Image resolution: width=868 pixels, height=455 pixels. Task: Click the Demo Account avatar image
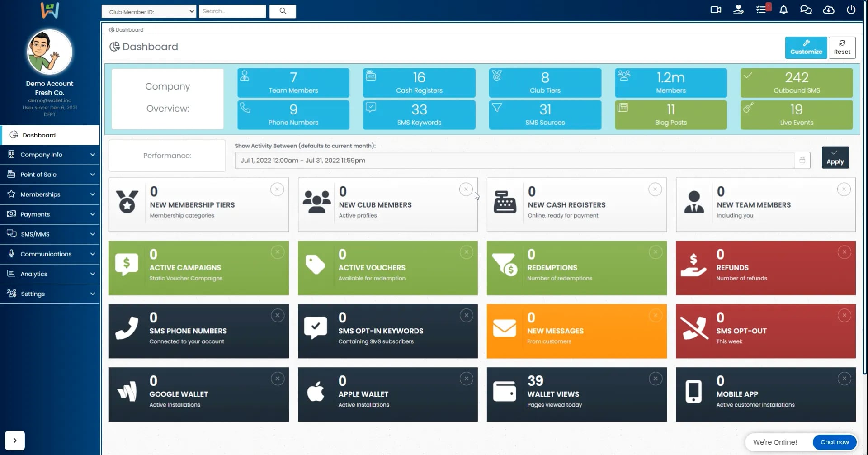click(x=50, y=52)
